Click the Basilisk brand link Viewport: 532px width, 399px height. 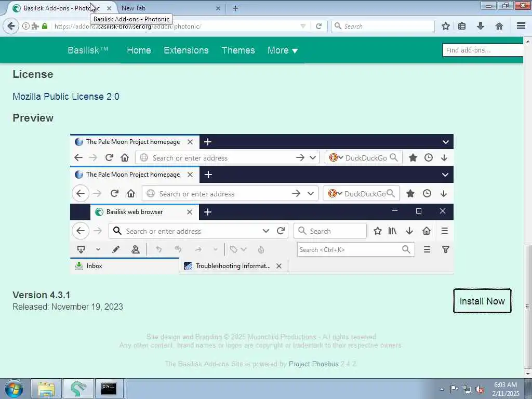[87, 50]
